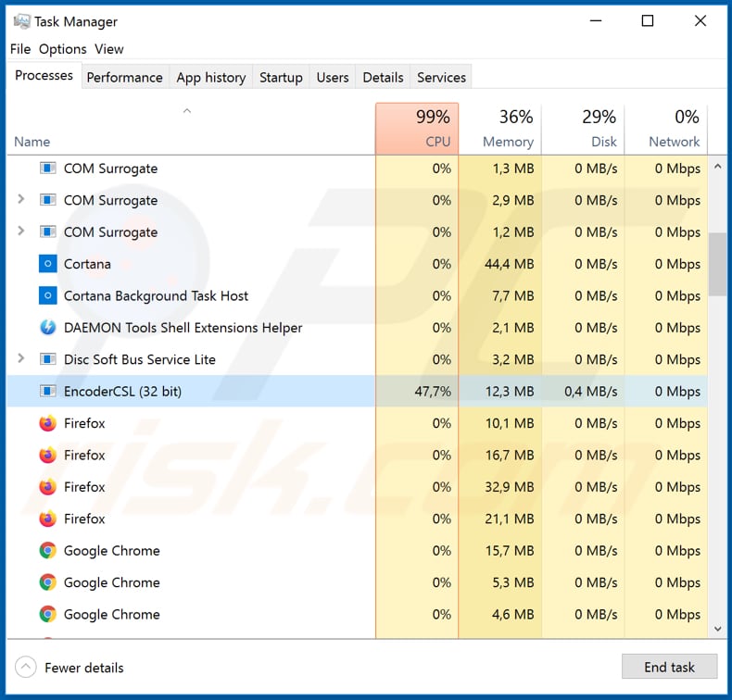Expand the COM Surrogate process using 1,2 MB

pyautogui.click(x=20, y=231)
